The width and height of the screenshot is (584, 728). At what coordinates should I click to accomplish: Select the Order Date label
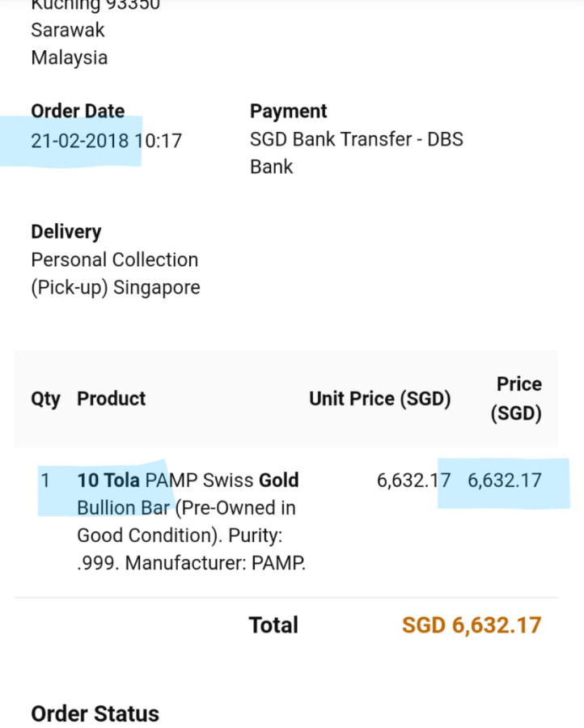(78, 112)
